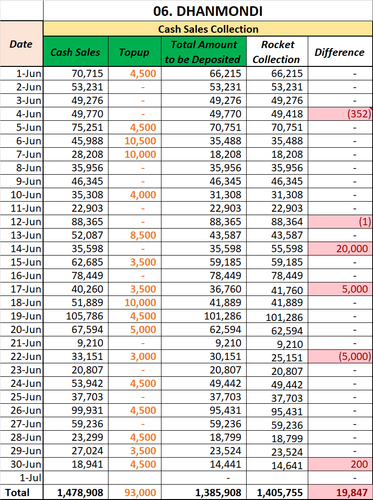Click the '18-Jun' date cell
This screenshot has height=500, width=373.
[x=21, y=303]
